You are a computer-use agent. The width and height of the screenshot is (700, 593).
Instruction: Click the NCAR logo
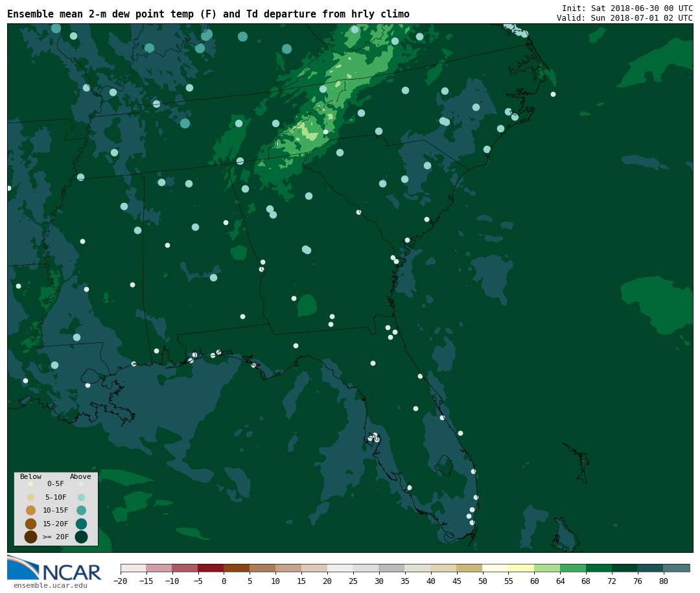(54, 568)
